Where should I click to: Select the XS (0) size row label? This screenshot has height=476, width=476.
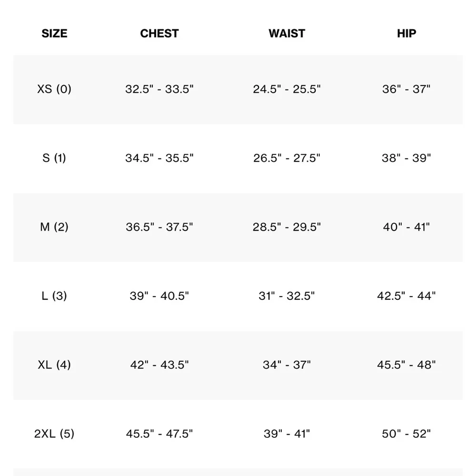54,89
